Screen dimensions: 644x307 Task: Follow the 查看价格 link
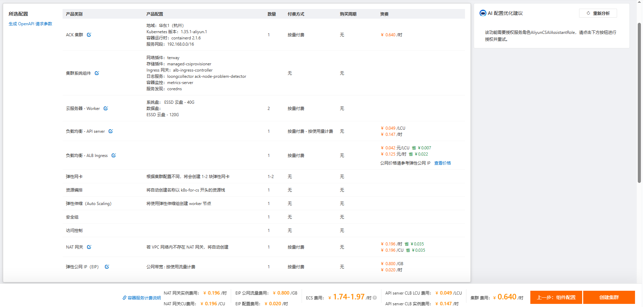(x=442, y=163)
